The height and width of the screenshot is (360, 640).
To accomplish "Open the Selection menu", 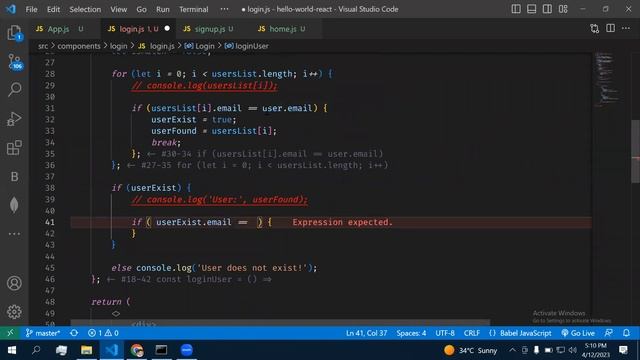I will coord(85,9).
